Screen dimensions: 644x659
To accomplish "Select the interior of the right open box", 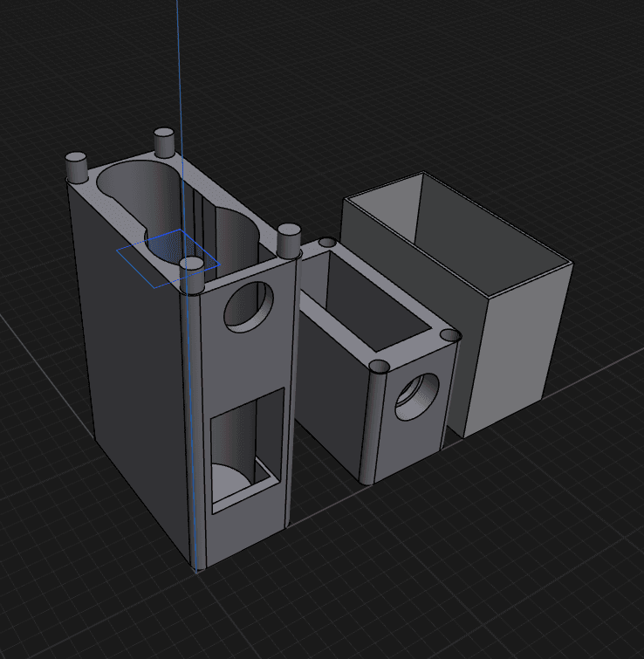I will point(458,236).
